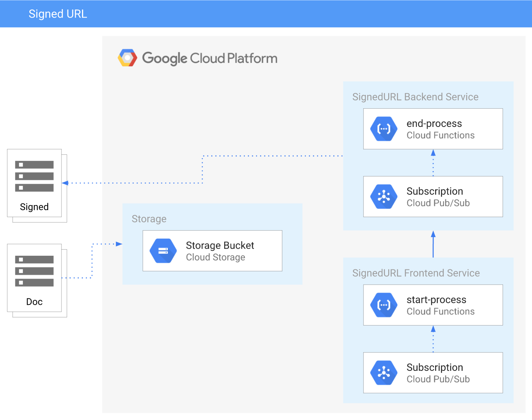Click the end-process Cloud Functions icon
Image resolution: width=532 pixels, height=420 pixels.
pyautogui.click(x=384, y=129)
